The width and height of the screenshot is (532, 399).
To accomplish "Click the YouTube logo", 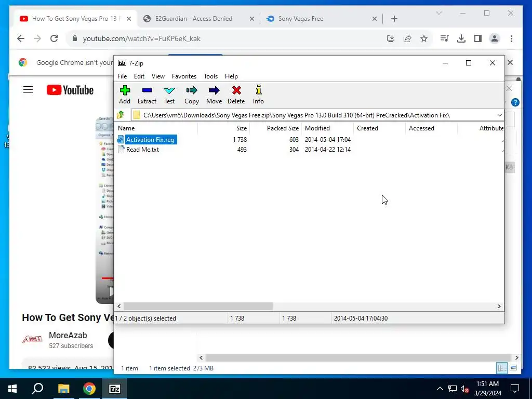I will tap(70, 90).
